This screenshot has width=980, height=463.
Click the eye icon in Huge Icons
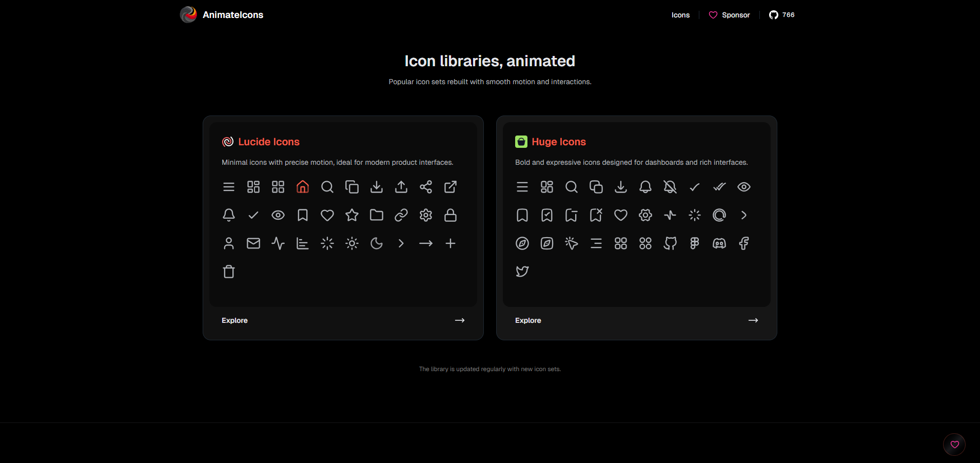coord(744,187)
